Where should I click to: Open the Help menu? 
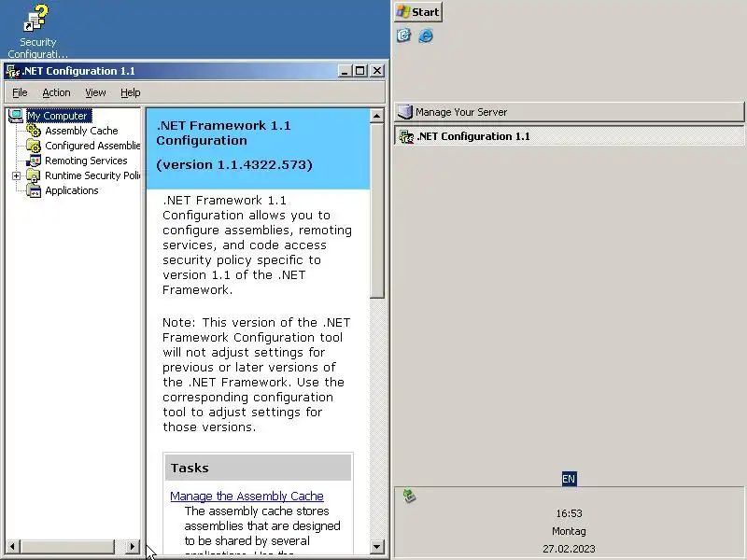tap(130, 92)
